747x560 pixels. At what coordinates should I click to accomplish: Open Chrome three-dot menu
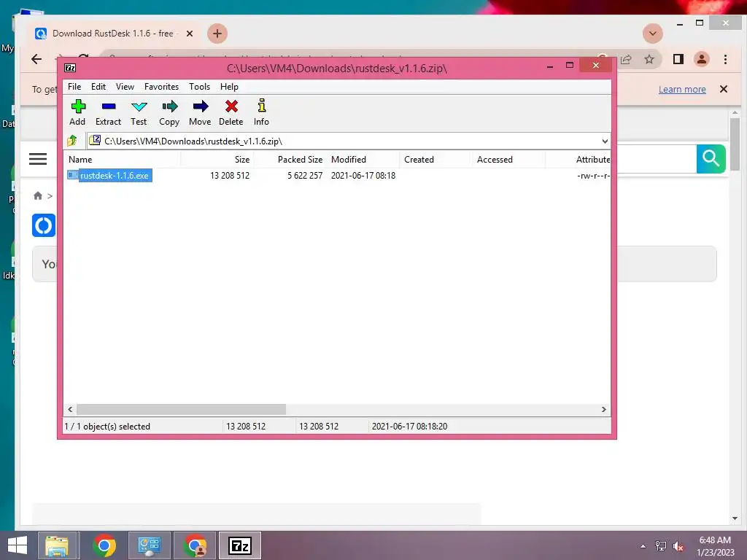pos(725,59)
